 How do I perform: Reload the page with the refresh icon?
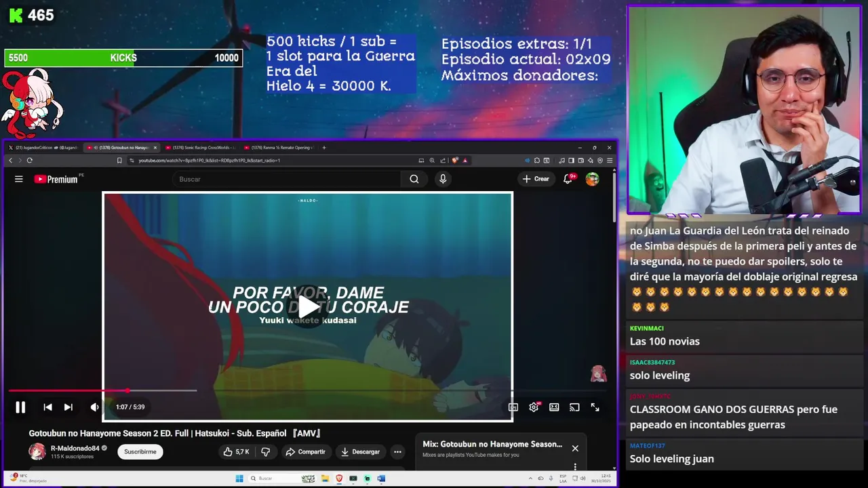click(x=29, y=161)
